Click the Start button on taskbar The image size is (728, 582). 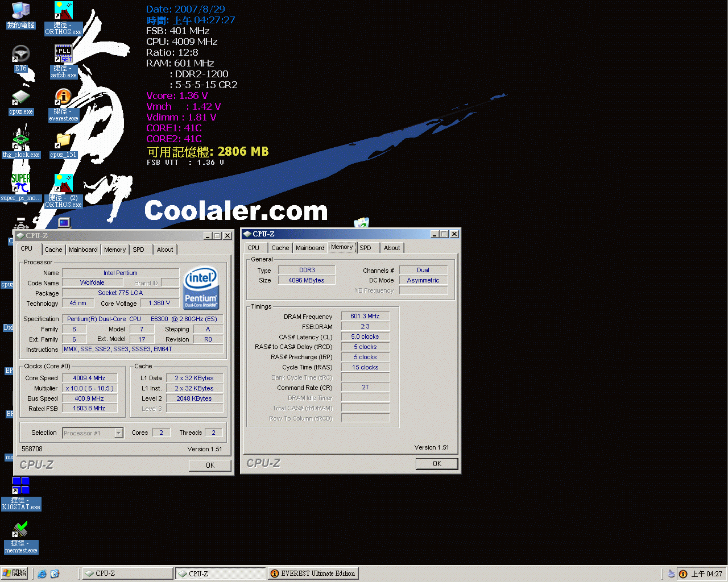[14, 573]
